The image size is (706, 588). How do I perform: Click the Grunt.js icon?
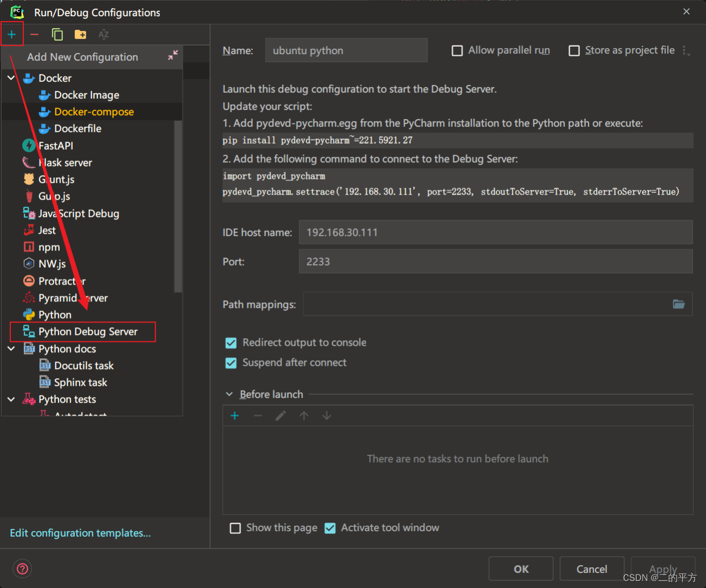29,179
